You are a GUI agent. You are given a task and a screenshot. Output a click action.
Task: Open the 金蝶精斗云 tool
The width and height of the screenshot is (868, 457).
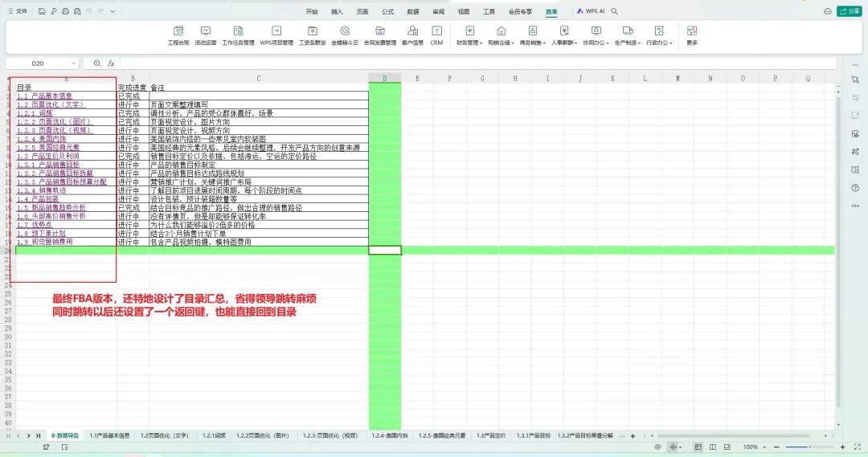(x=345, y=35)
